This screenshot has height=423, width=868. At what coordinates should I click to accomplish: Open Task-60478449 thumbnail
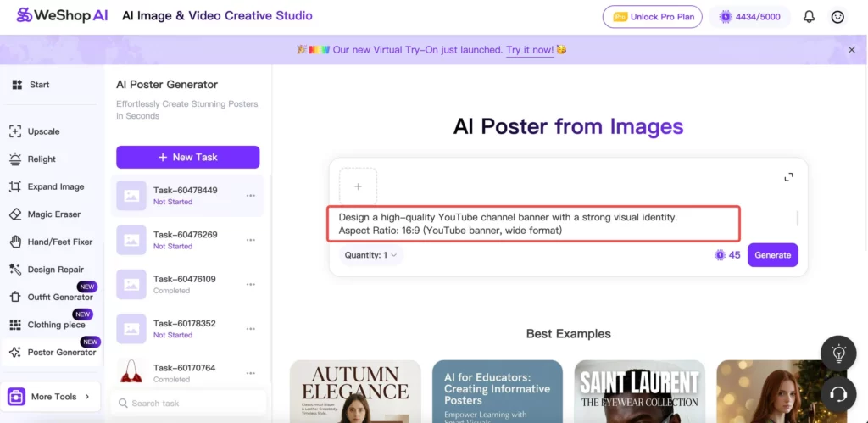[131, 196]
